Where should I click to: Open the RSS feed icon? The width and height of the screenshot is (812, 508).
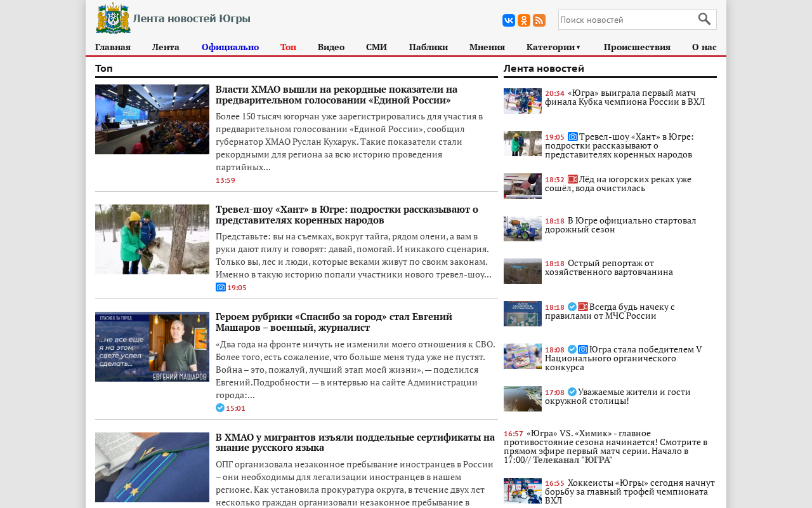pyautogui.click(x=539, y=20)
